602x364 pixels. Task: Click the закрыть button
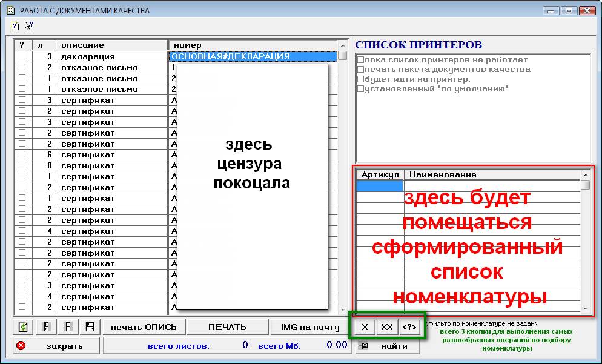(56, 346)
